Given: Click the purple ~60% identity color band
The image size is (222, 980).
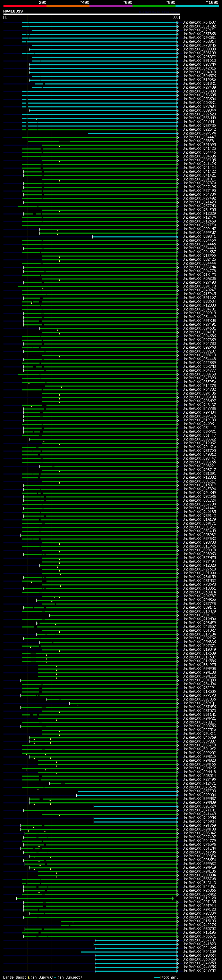Looking at the screenshot, I should click(x=111, y=6).
